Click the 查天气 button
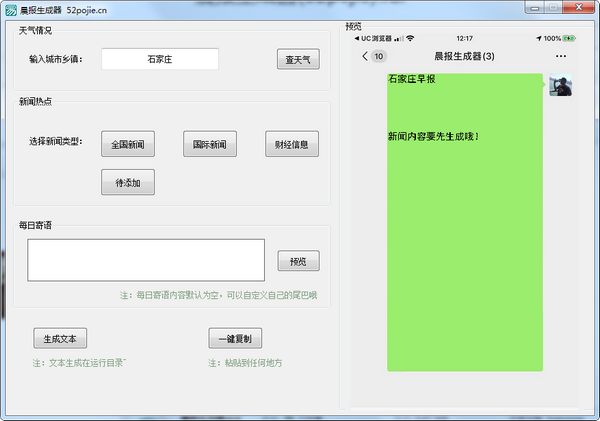The height and width of the screenshot is (421, 600). (x=297, y=60)
